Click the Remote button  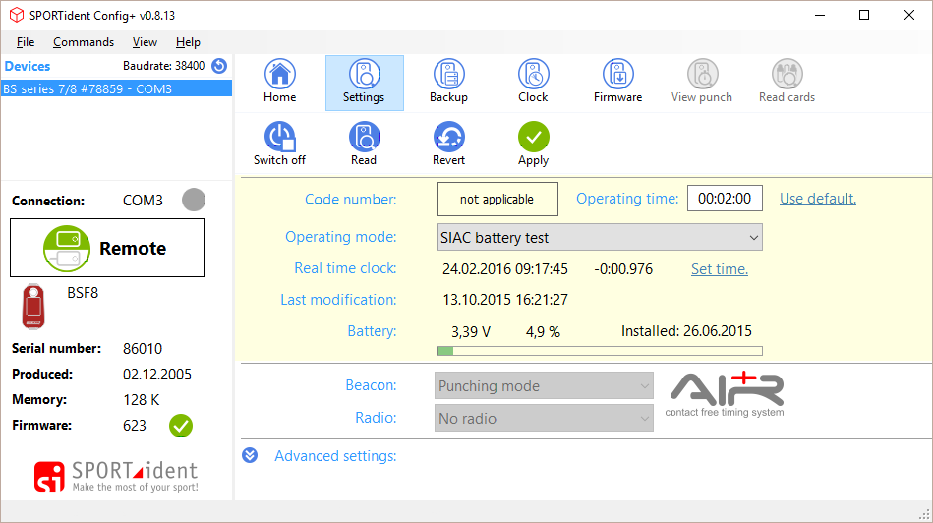click(108, 248)
